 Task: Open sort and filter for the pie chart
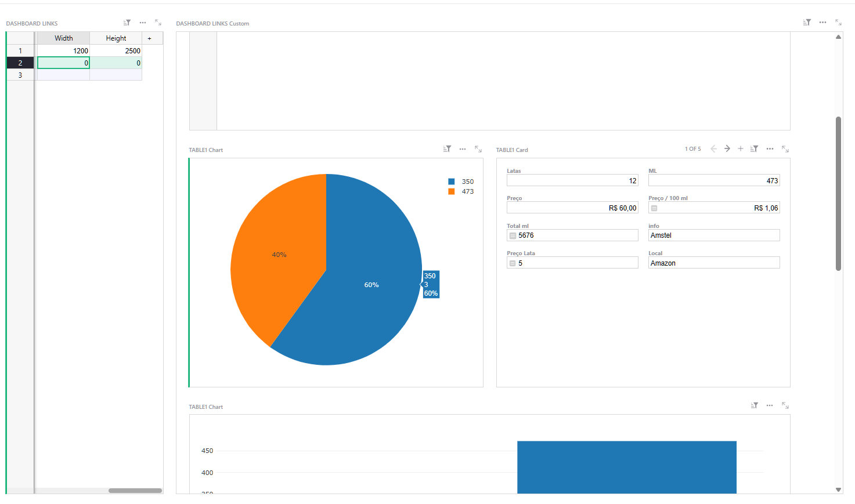[x=447, y=149]
